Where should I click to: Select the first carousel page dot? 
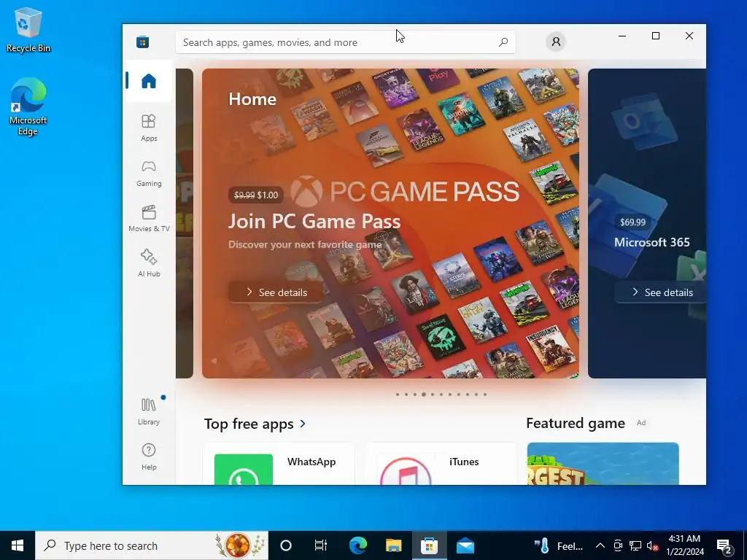click(398, 394)
